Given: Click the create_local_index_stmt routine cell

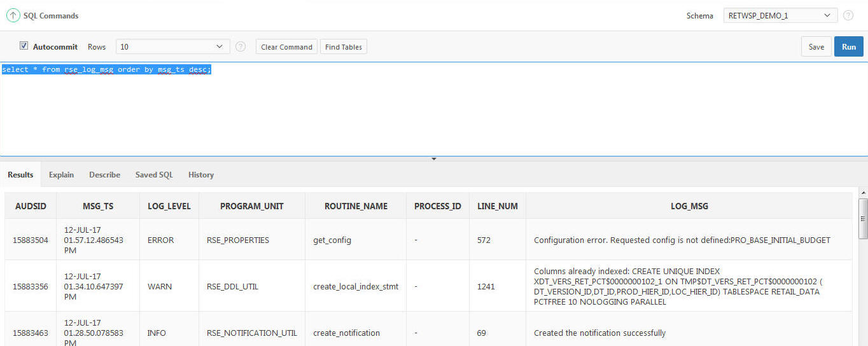Looking at the screenshot, I should click(356, 286).
